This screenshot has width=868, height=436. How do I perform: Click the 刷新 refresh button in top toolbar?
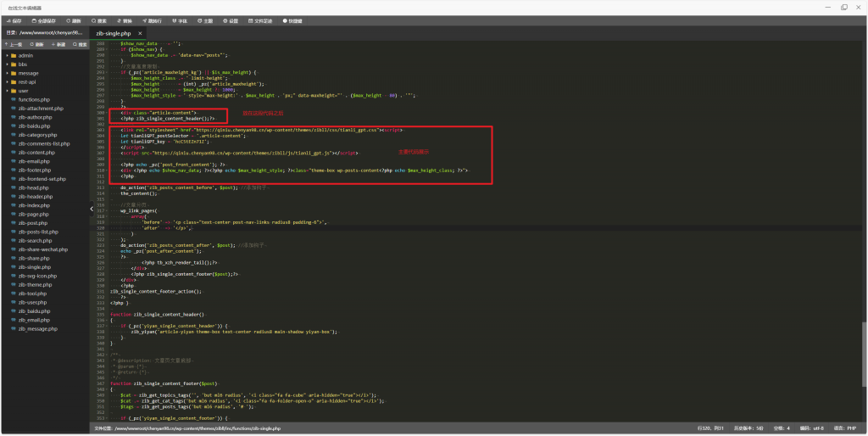(x=75, y=20)
